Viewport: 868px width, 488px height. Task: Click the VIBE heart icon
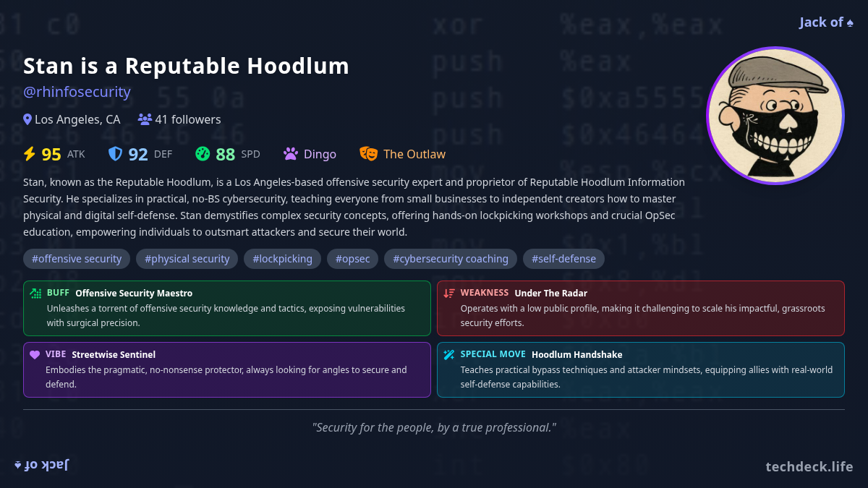pos(35,355)
